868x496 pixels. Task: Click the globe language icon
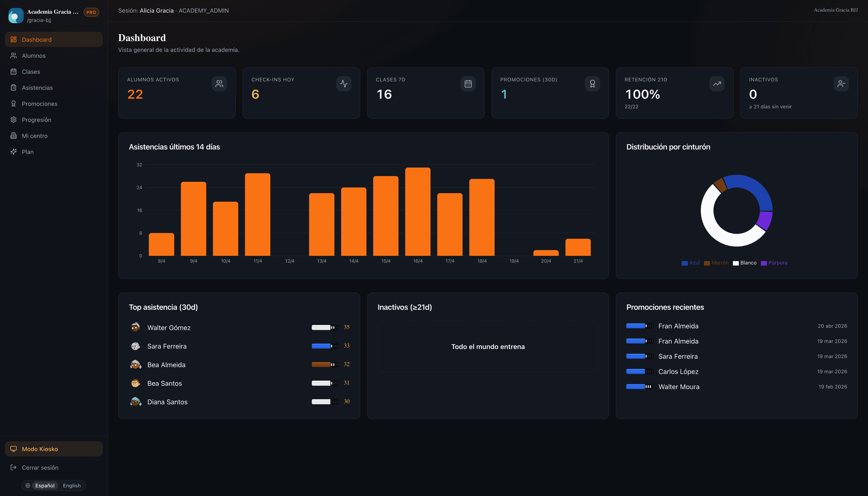pos(28,485)
